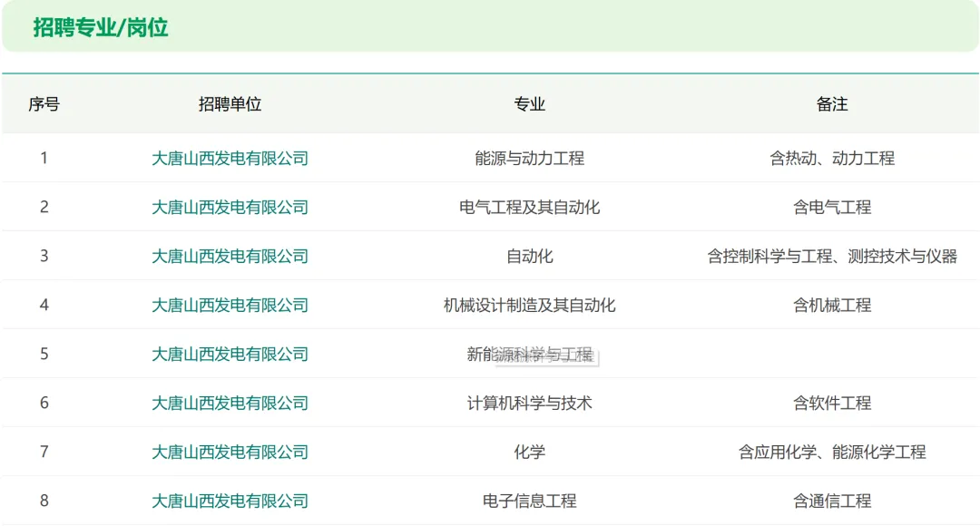This screenshot has width=980, height=526.
Task: Open company link in row 4
Action: (x=230, y=305)
